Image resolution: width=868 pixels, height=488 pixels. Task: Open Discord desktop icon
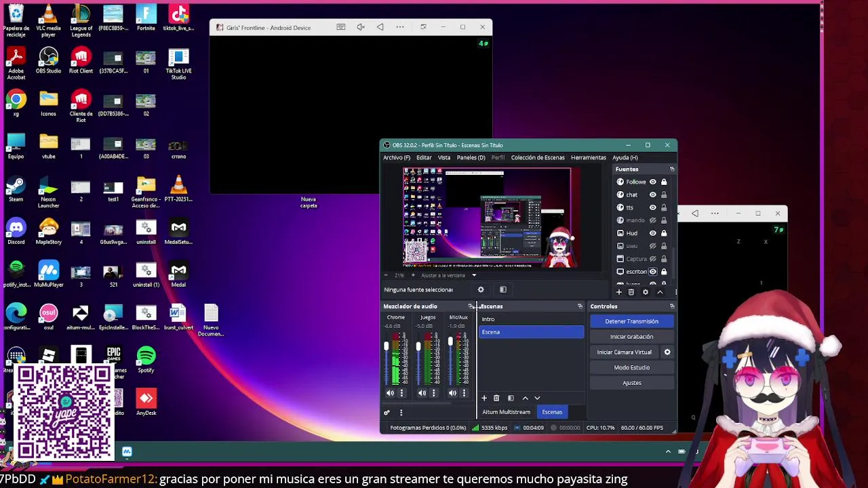16,232
